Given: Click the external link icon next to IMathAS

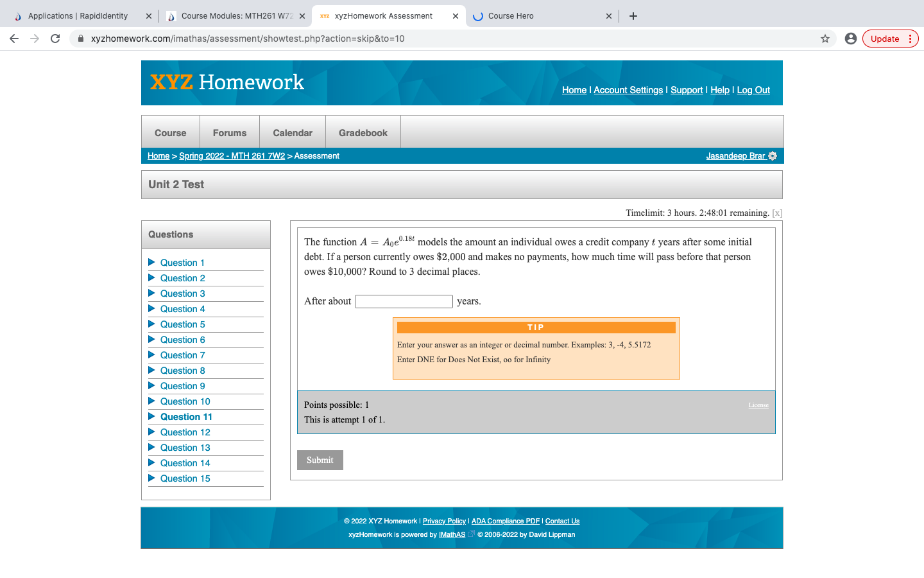Looking at the screenshot, I should pyautogui.click(x=471, y=534).
